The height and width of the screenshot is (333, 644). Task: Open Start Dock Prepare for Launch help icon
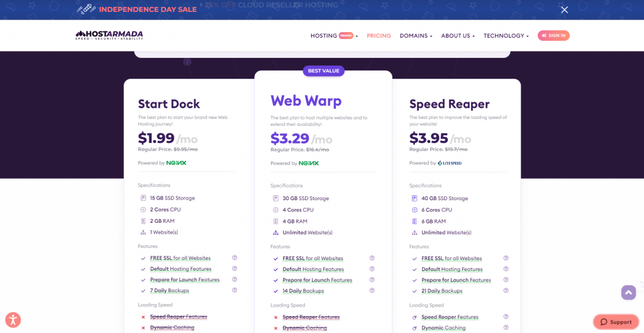point(235,279)
